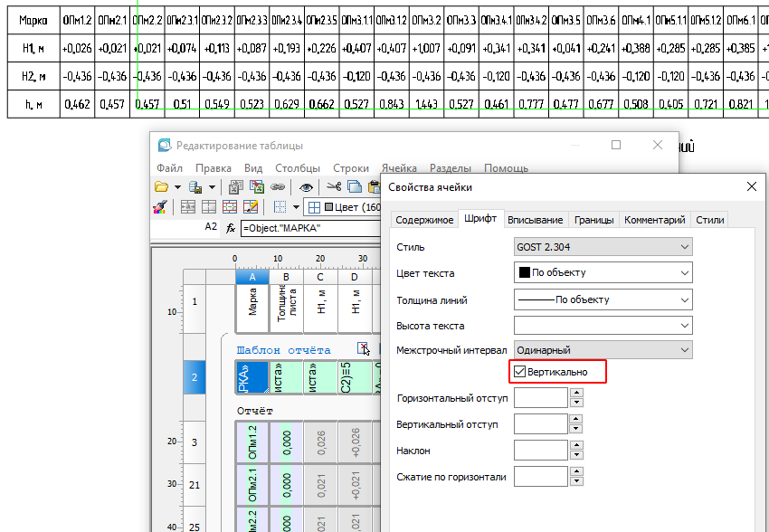
Task: Select column header A in table editor
Action: pos(252,277)
